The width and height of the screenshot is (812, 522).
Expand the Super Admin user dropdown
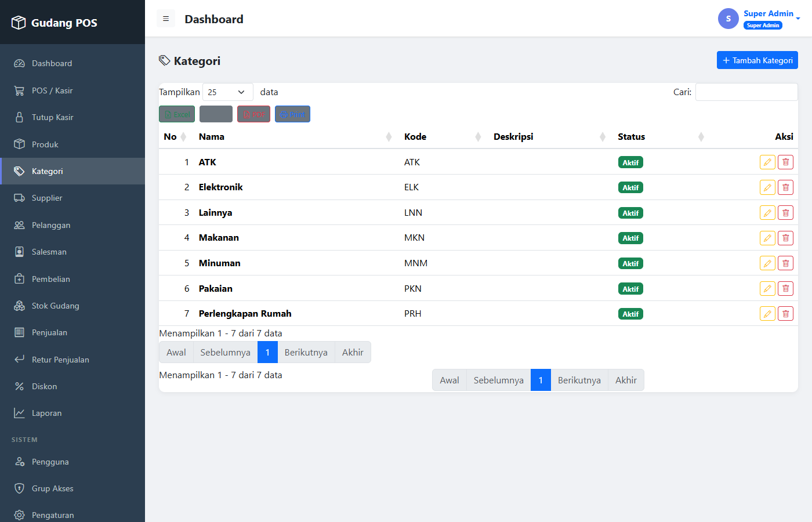(x=759, y=19)
